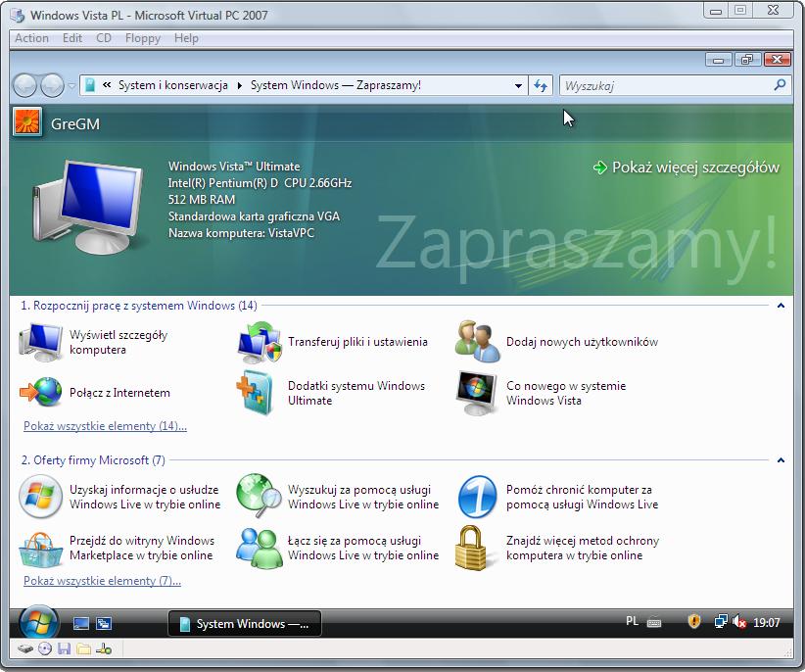Viewport: 805px width, 672px height.
Task: Click Virtual PC CD drive status icon
Action: click(45, 649)
